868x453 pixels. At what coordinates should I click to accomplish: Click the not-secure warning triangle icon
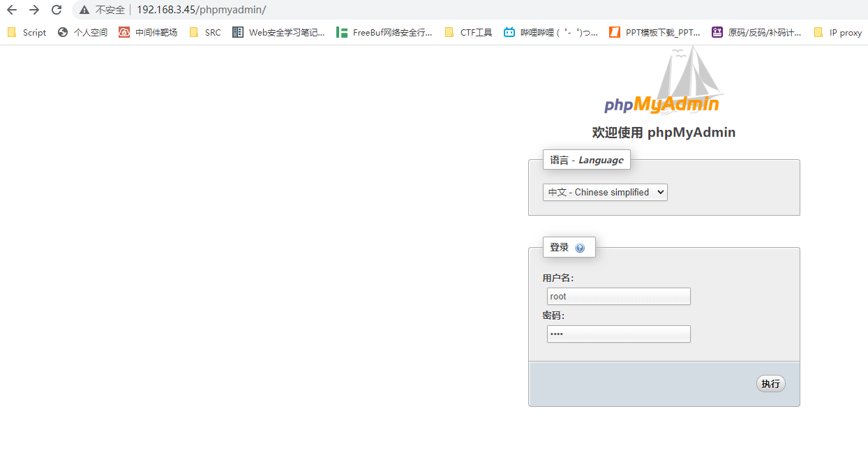[x=84, y=10]
